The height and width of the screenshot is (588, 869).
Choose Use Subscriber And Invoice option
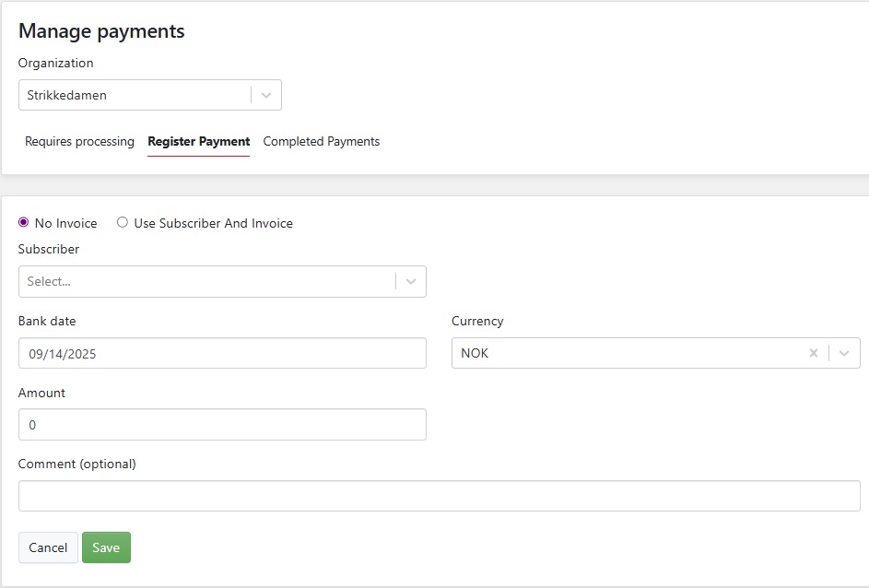click(x=122, y=222)
